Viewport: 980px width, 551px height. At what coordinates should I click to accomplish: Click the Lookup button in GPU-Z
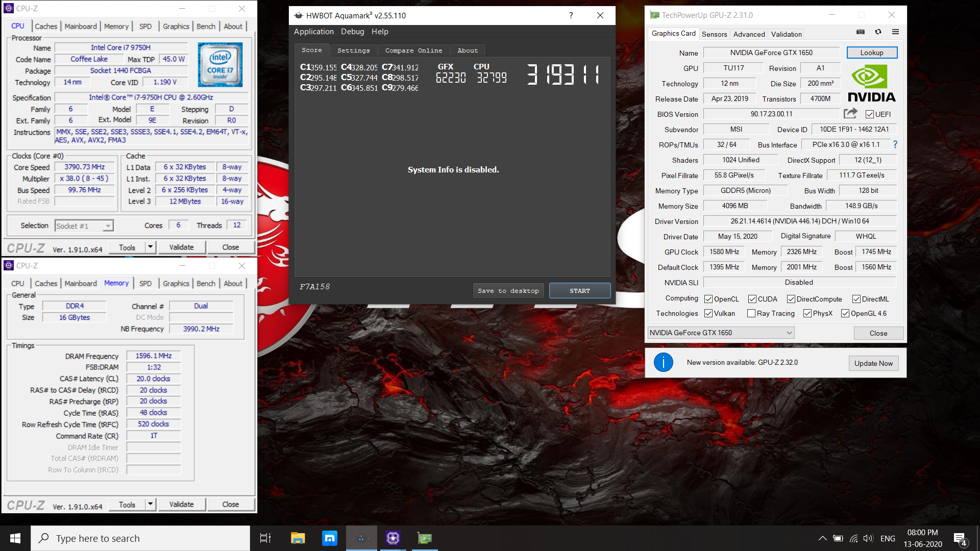(872, 53)
